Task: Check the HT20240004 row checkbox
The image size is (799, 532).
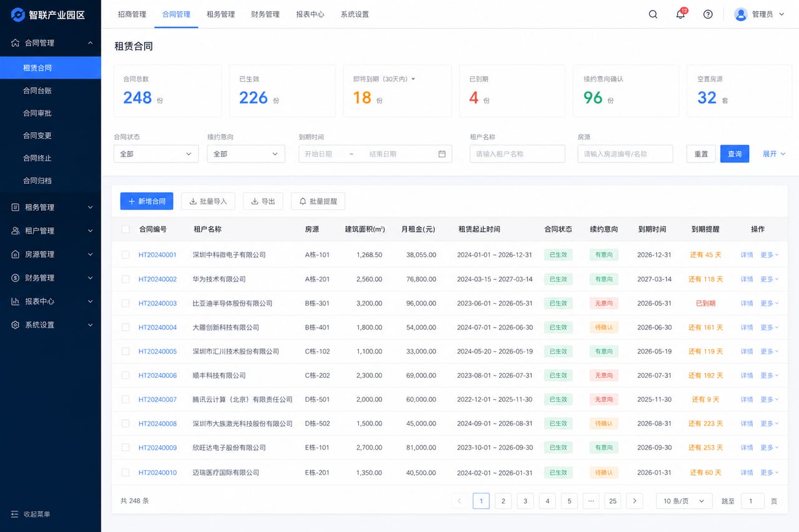Action: pos(125,327)
